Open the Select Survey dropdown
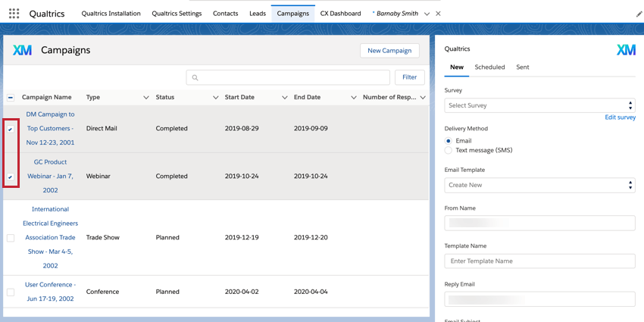644x322 pixels. [x=539, y=105]
